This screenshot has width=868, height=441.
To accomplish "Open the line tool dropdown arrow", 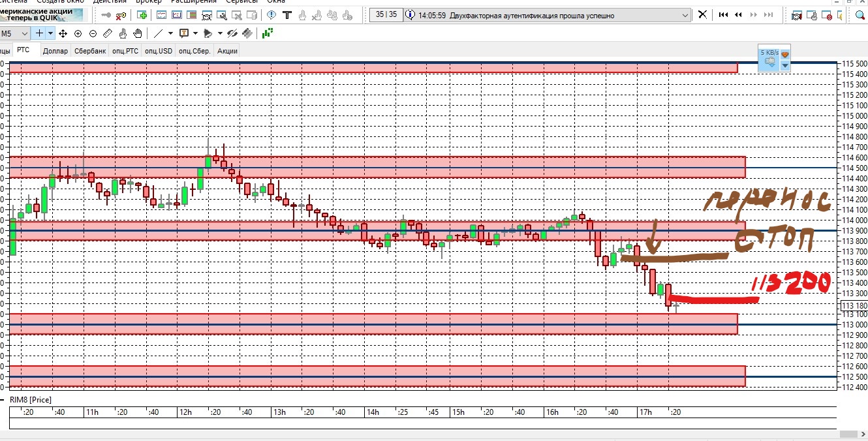I will click(170, 33).
